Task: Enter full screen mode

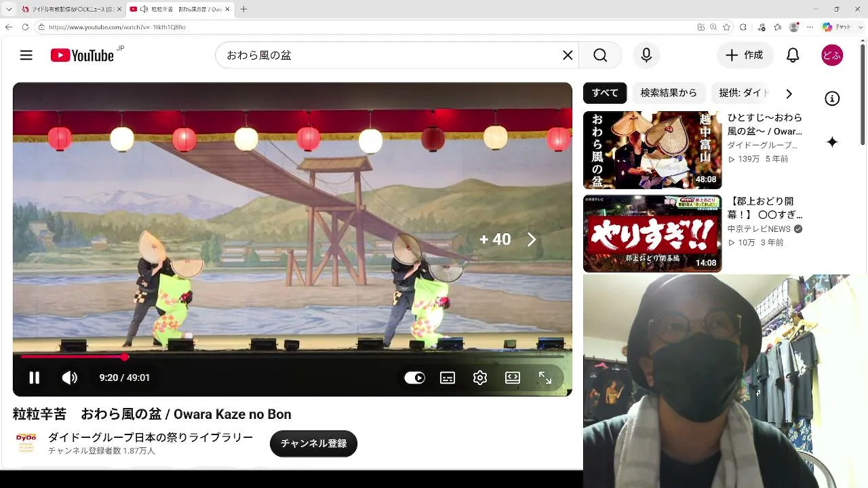Action: pyautogui.click(x=545, y=378)
